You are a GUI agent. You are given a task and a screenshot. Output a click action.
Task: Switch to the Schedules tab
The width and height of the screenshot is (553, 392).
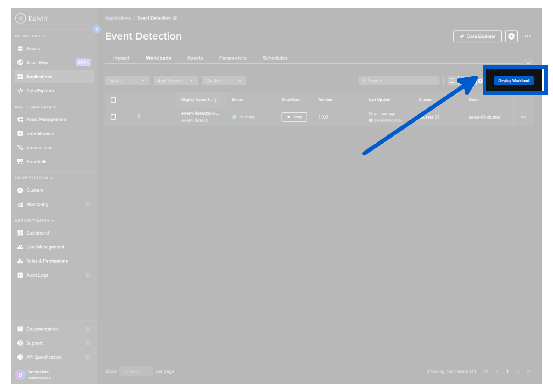[275, 58]
